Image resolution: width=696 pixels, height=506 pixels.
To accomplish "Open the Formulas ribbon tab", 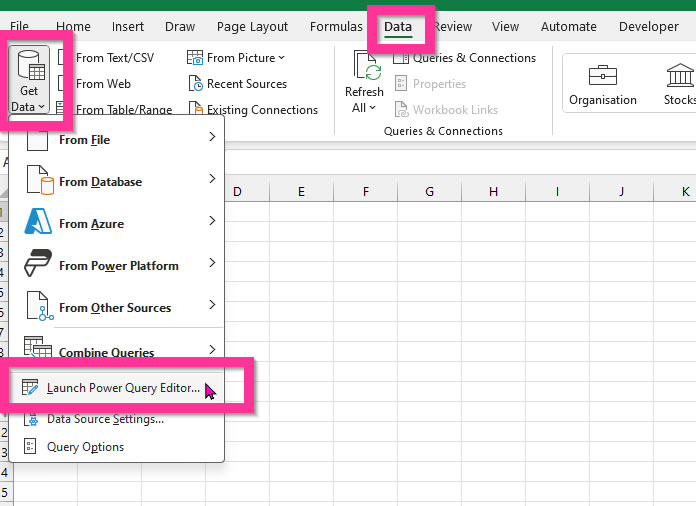I will coord(336,27).
